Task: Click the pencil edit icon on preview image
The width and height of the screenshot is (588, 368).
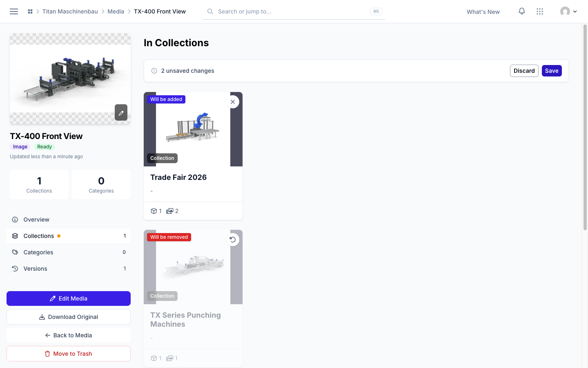Action: 121,112
